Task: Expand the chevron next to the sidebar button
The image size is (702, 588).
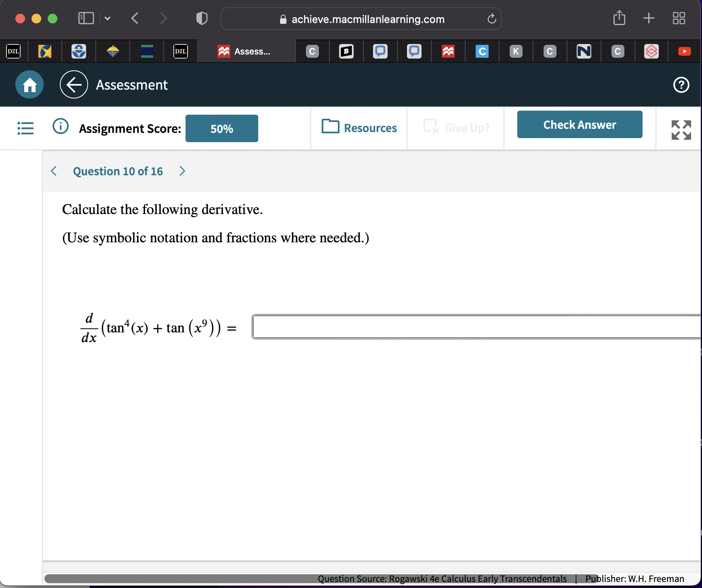Action: tap(108, 18)
